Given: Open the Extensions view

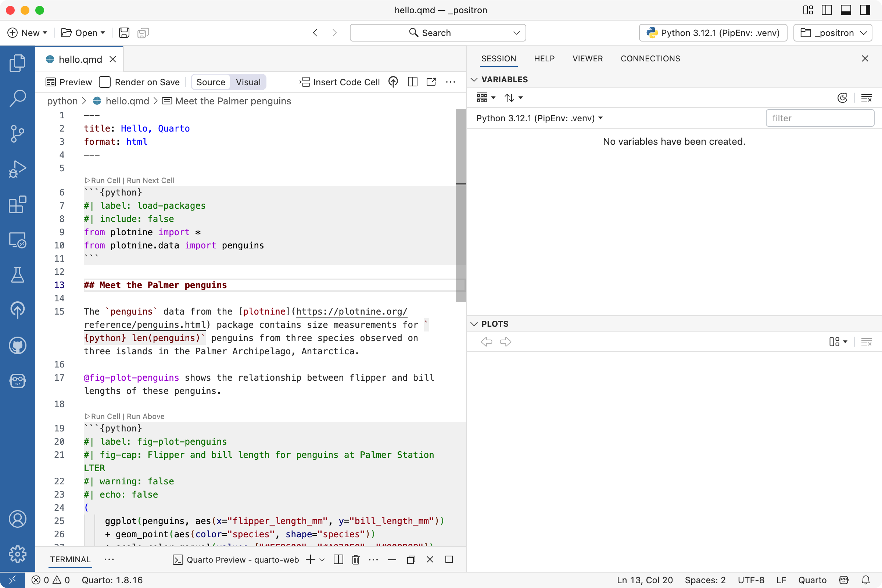Looking at the screenshot, I should [17, 205].
